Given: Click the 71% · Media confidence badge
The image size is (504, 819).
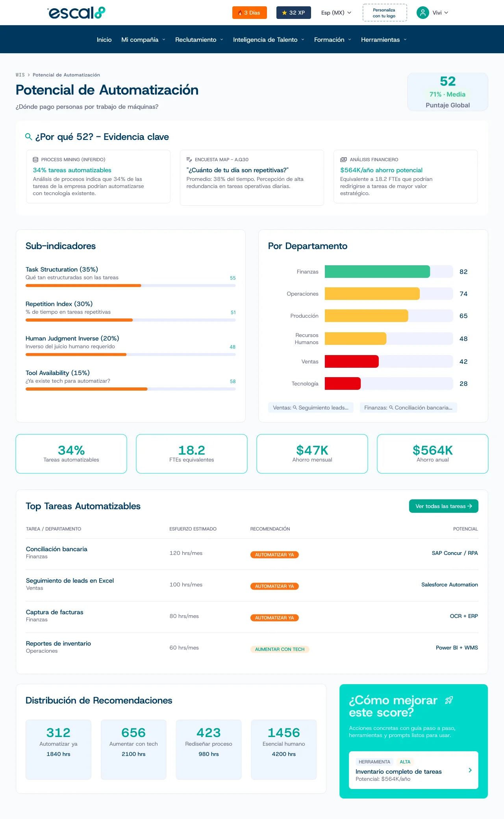Looking at the screenshot, I should tap(447, 94).
